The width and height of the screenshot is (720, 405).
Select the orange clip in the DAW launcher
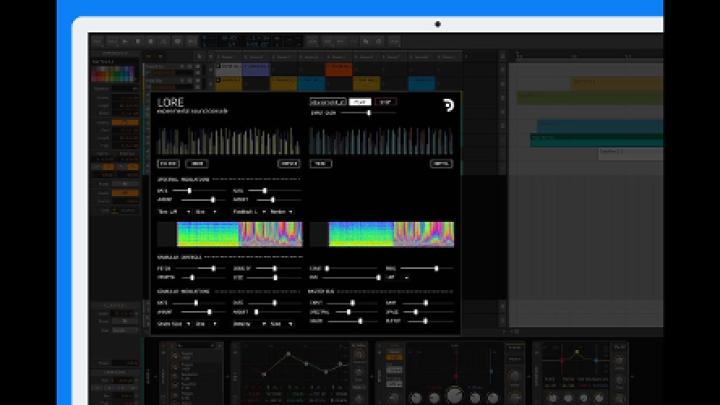339,69
